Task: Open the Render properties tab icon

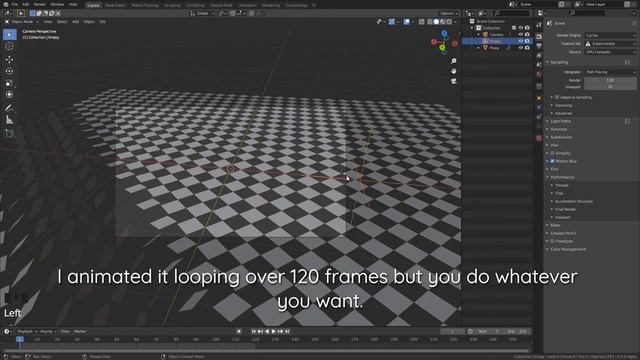Action: (539, 37)
